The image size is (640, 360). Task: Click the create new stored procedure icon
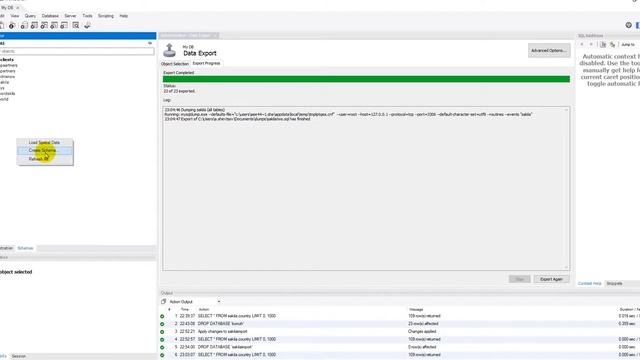pos(54,26)
